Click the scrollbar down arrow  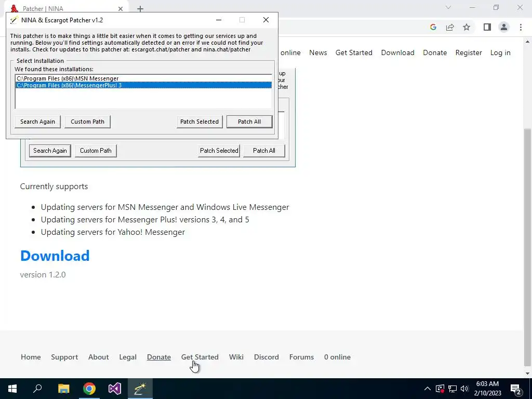point(528,374)
